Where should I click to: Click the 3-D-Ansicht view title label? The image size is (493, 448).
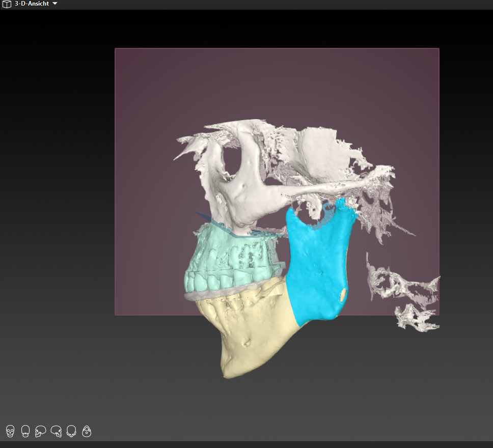[32, 4]
